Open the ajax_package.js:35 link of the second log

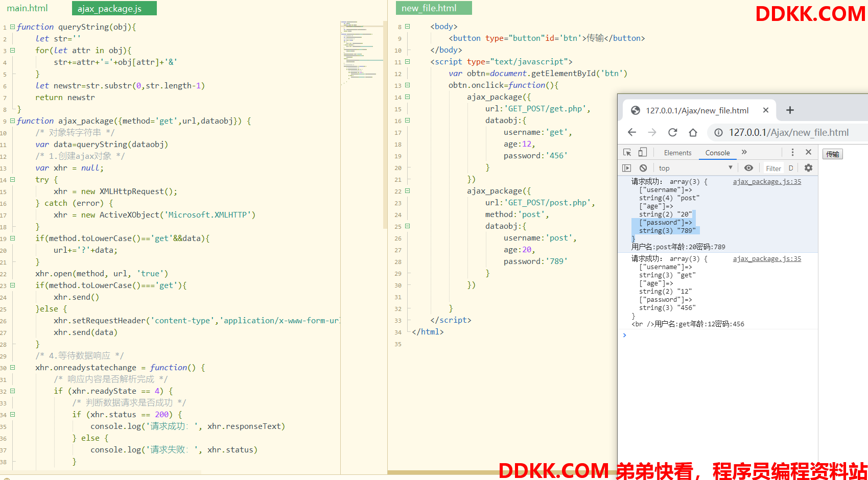pos(767,259)
